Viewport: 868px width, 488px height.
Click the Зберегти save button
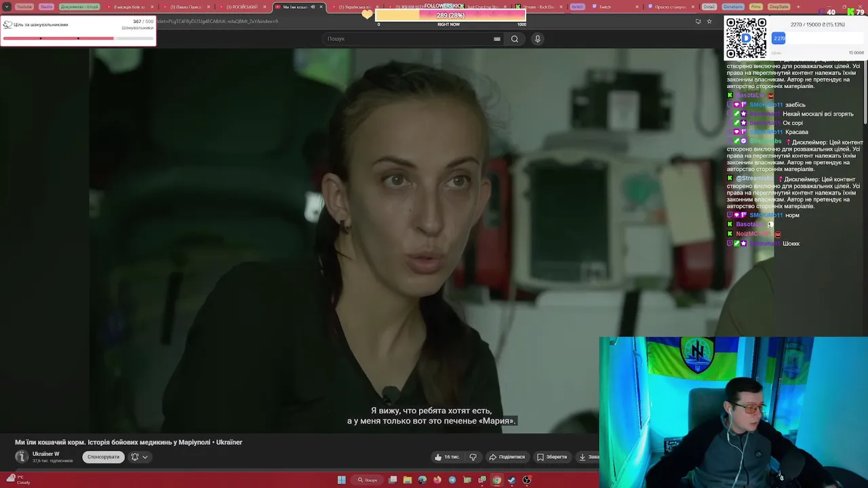coord(552,457)
